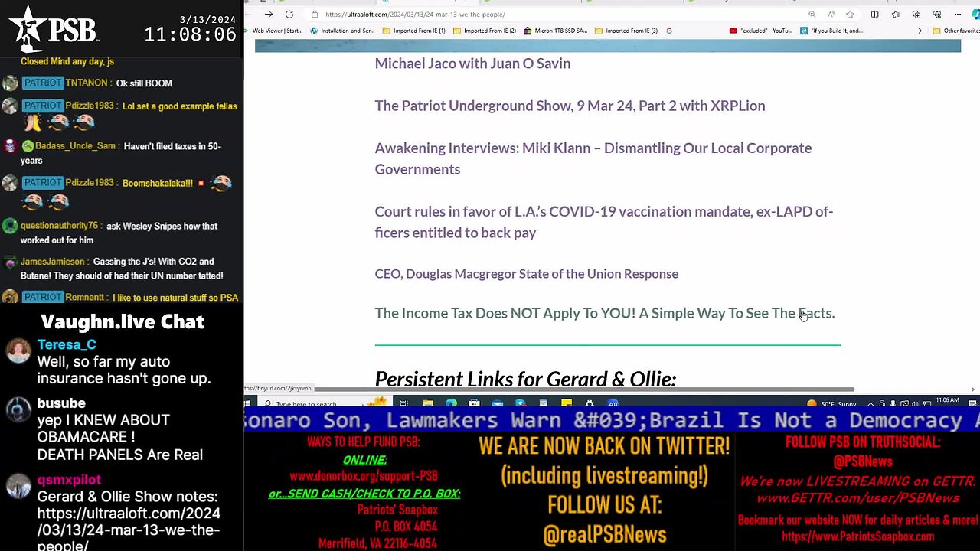980x551 pixels.
Task: Click TNTANON username in chat
Action: point(87,83)
